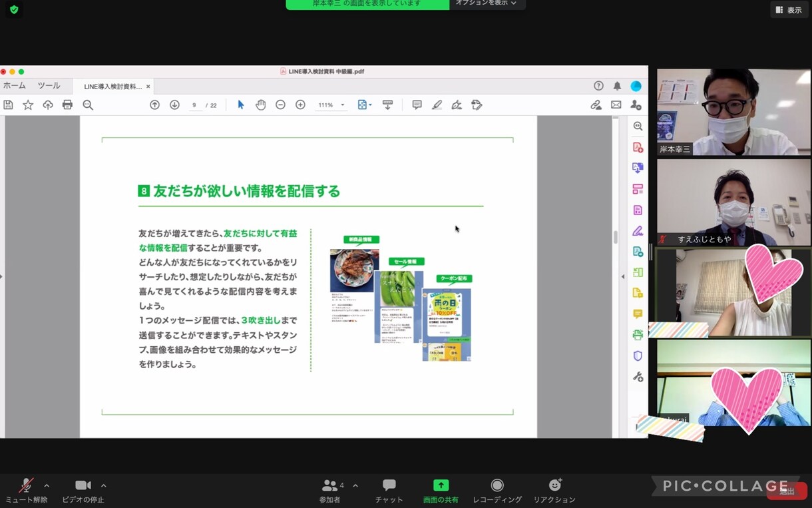Go to the next page arrow
Viewport: 812px width, 508px height.
(x=174, y=105)
